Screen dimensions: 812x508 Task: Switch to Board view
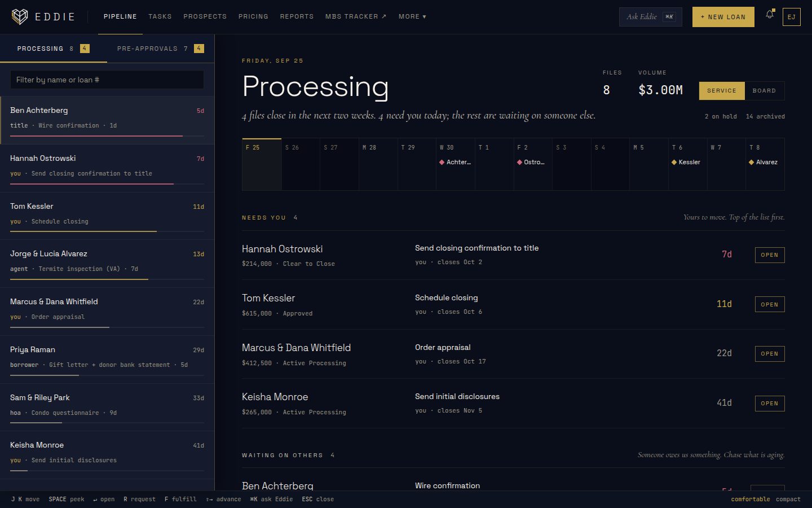[764, 91]
